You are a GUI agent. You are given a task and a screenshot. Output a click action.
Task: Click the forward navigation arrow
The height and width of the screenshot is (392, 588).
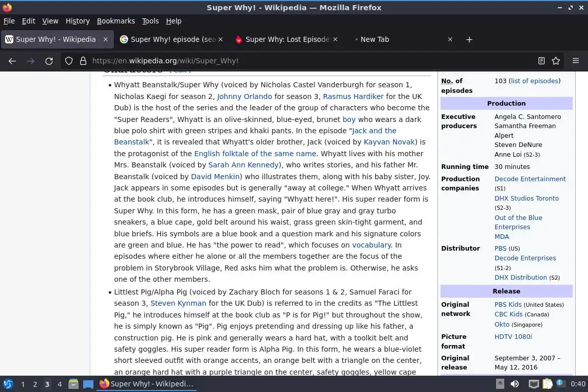click(31, 61)
